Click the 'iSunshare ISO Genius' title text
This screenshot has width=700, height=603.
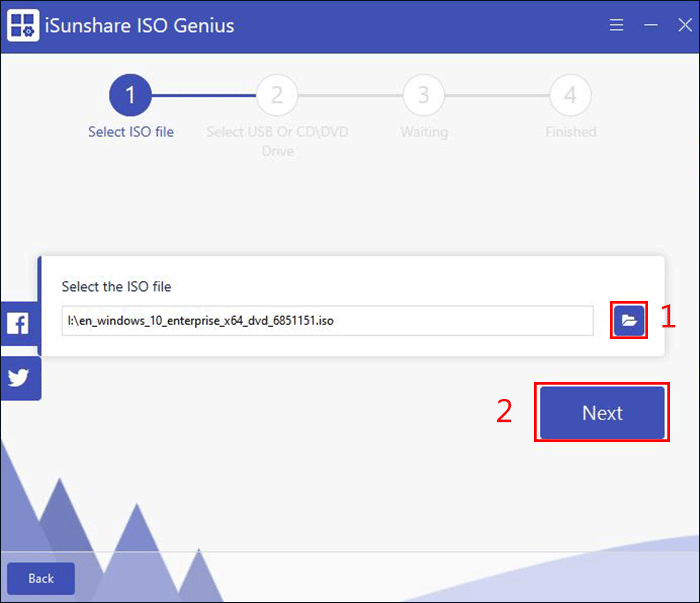(x=139, y=25)
